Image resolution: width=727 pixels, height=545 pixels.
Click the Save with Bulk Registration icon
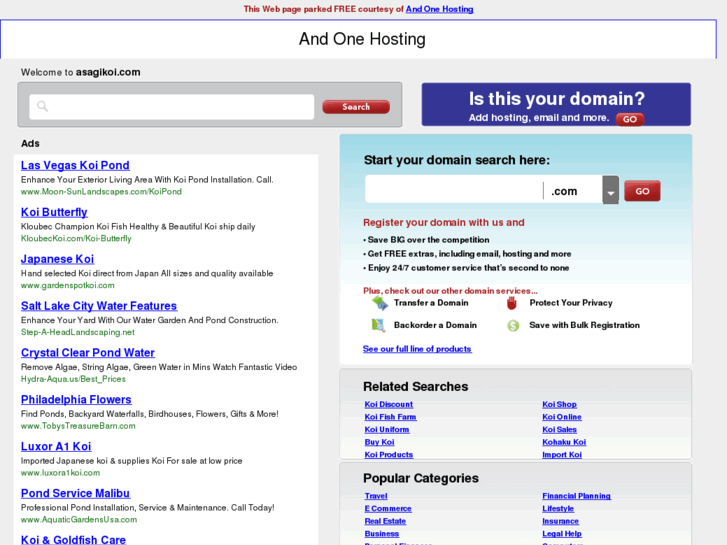[x=513, y=326]
